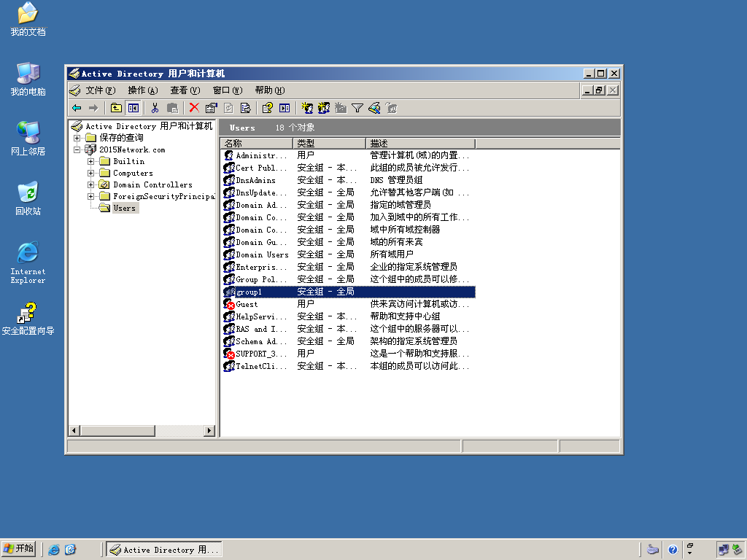
Task: Click the safely remove hardware tray icon
Action: [x=737, y=550]
